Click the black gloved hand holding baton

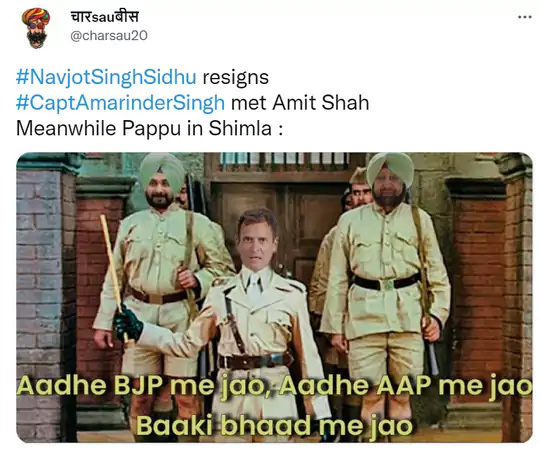(x=127, y=323)
